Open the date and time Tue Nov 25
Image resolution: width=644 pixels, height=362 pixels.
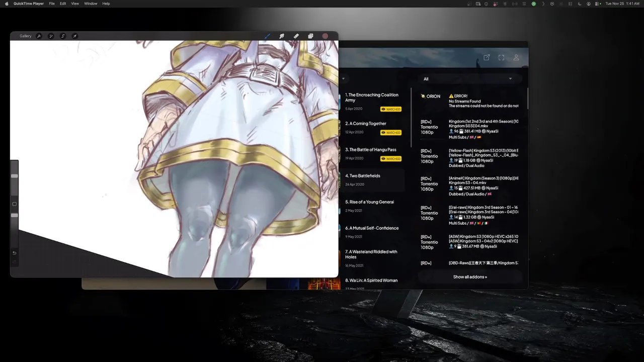tap(622, 4)
